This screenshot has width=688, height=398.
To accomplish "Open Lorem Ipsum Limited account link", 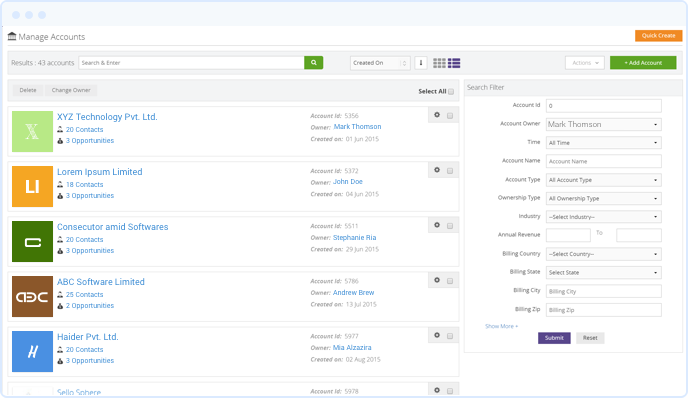I will [100, 172].
